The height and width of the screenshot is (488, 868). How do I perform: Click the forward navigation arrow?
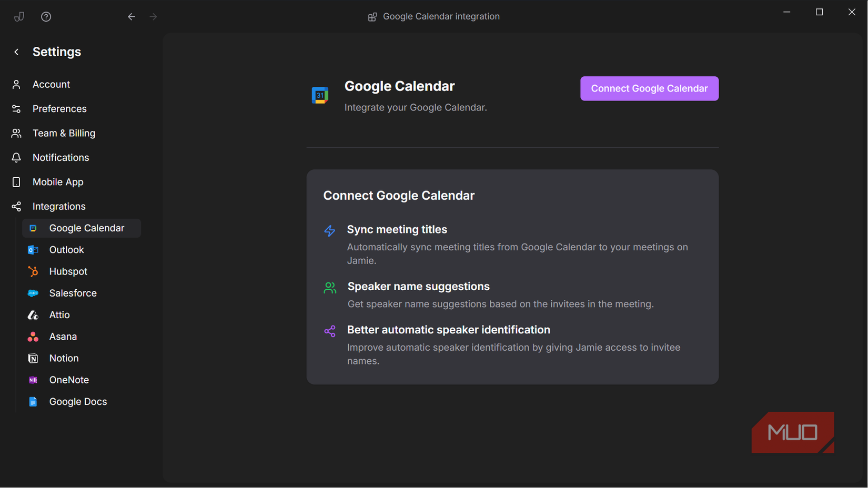pyautogui.click(x=153, y=16)
